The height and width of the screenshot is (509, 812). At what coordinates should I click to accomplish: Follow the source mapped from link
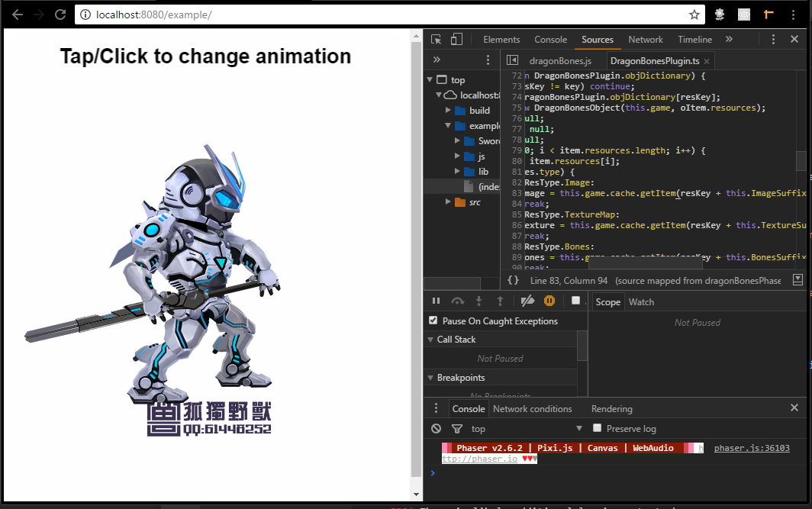click(698, 281)
